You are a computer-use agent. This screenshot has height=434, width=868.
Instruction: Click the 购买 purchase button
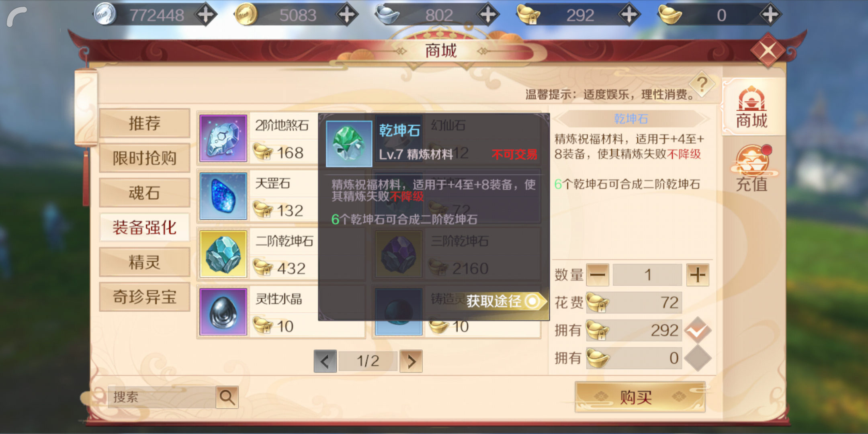[640, 397]
